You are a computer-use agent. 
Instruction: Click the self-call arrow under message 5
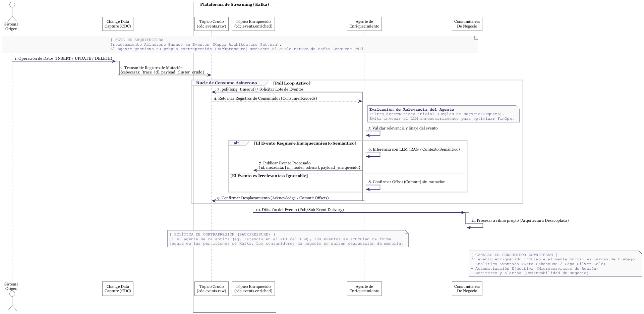click(373, 133)
